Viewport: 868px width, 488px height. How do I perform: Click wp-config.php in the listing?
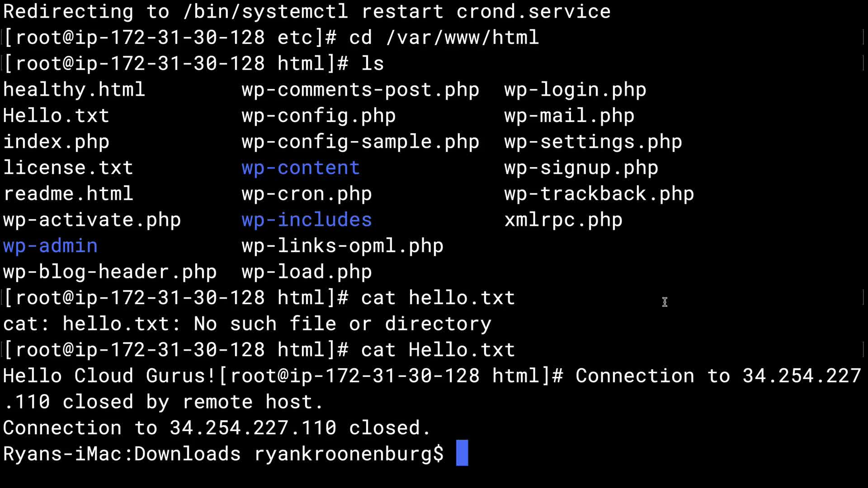point(318,116)
